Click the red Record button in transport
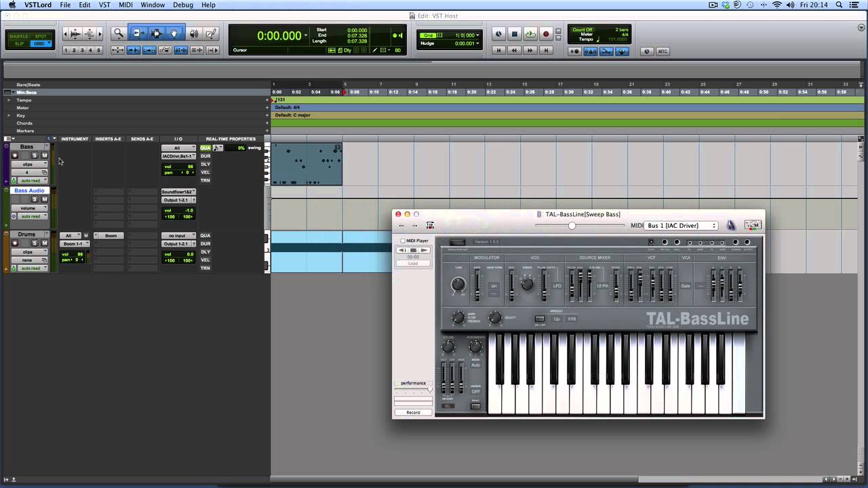The image size is (868, 488). [546, 34]
